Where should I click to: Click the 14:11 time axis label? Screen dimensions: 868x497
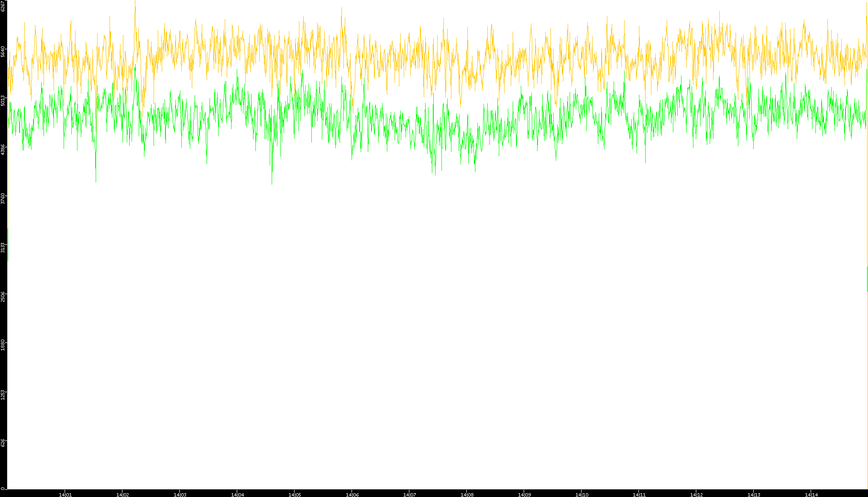(639, 494)
